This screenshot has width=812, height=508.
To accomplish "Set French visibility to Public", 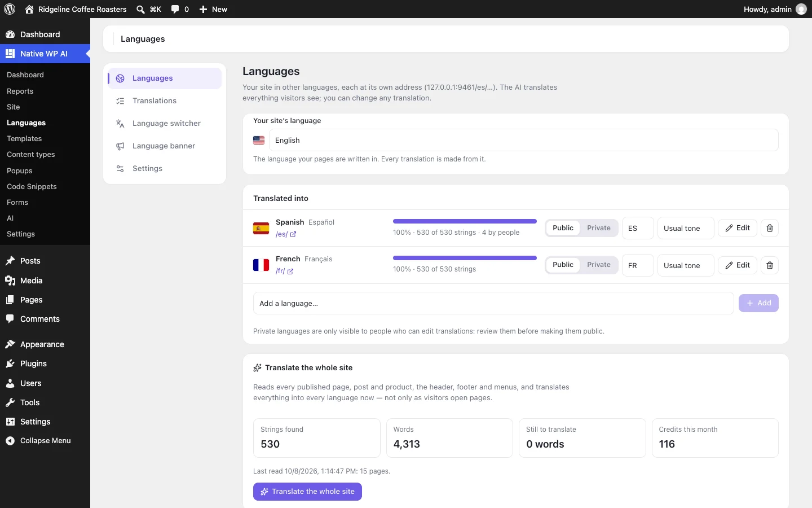I will point(563,265).
